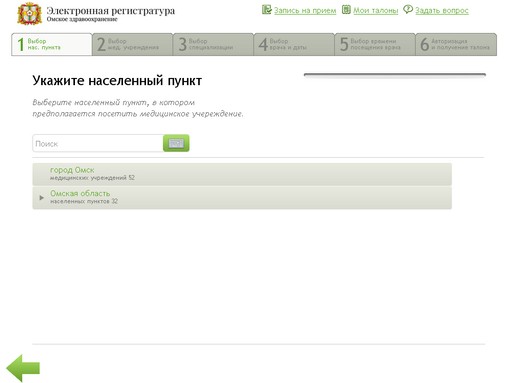This screenshot has height=383, width=512.
Task: Choose 'Омская область' link
Action: pyautogui.click(x=80, y=193)
